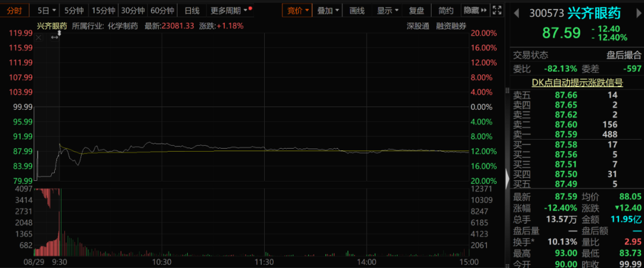Click stock name 兴齐眼药 in quote header
This screenshot has width=644, height=268.
pyautogui.click(x=595, y=14)
